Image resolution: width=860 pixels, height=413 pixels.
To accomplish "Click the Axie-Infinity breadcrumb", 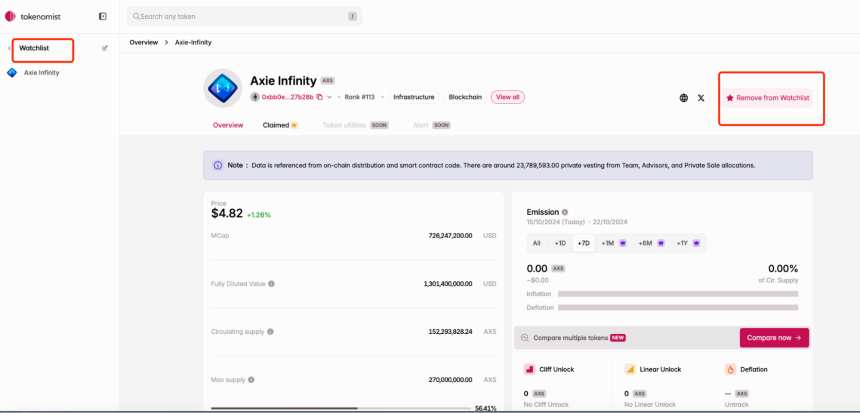I will (x=193, y=42).
